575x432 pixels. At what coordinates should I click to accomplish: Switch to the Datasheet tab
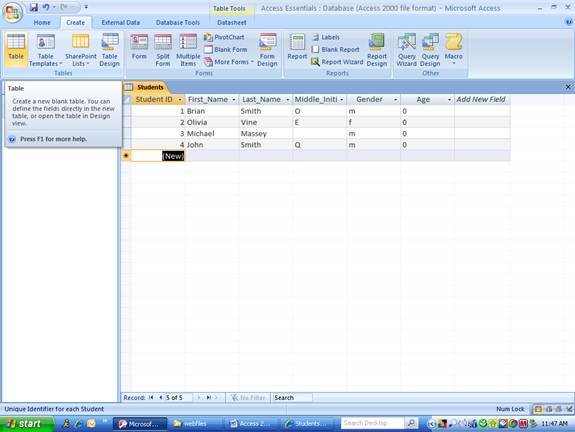click(x=231, y=23)
